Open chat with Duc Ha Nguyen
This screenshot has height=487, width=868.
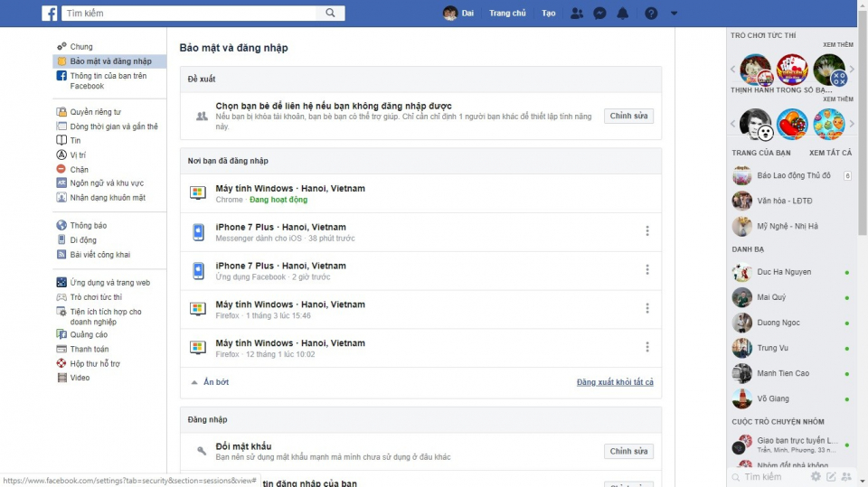click(x=783, y=272)
